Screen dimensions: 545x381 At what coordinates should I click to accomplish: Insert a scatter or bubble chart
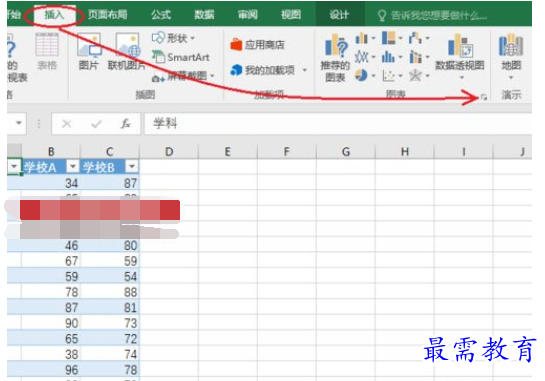(x=392, y=75)
